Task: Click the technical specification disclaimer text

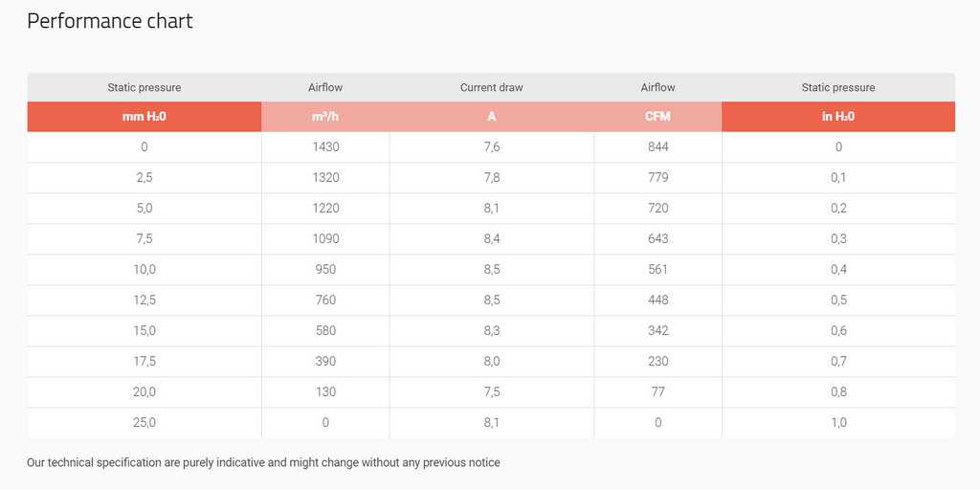Action: 263,462
